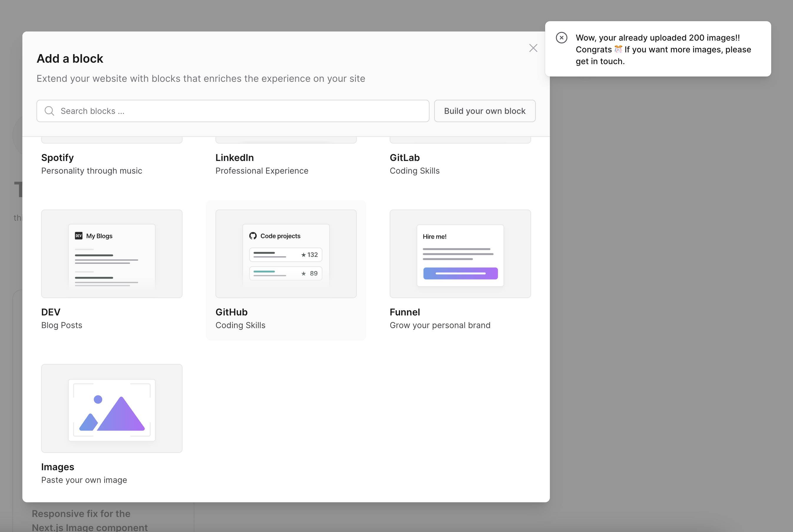Click the Build your own block button
Screen dimensions: 793x532
[x=485, y=111]
